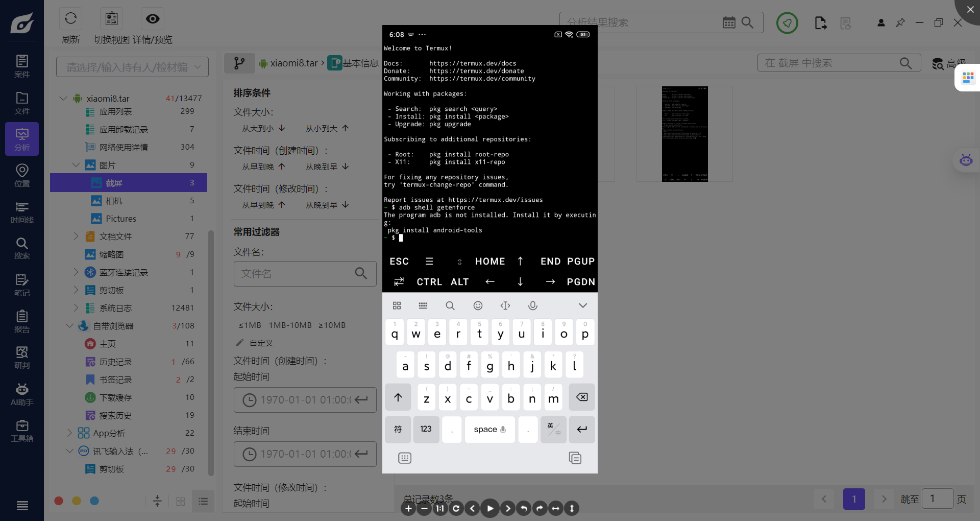Toggle the 详情/预览 eye icon
This screenshot has height=521, width=980.
pyautogui.click(x=153, y=19)
